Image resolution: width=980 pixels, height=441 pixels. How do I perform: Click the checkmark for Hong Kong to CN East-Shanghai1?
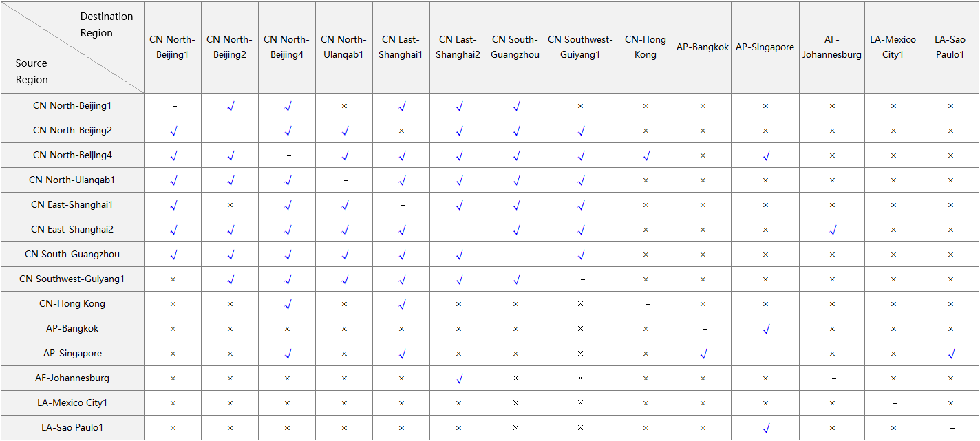click(402, 304)
